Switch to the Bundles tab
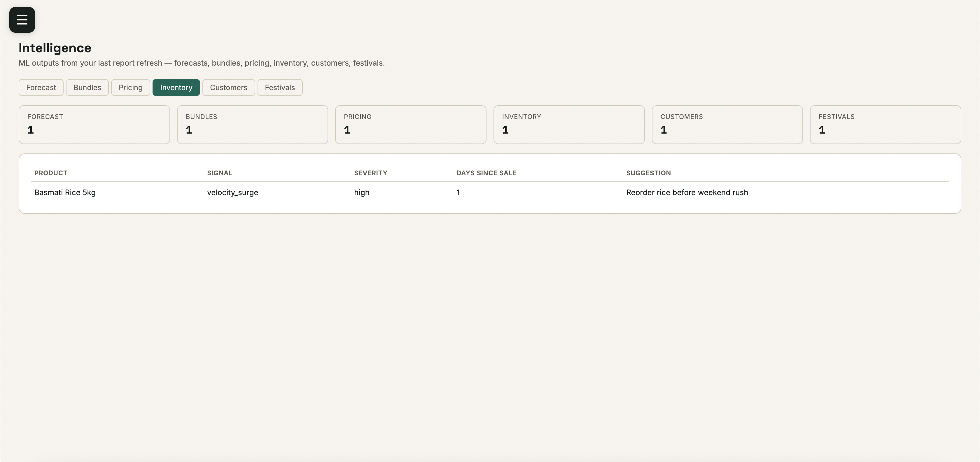 [87, 87]
